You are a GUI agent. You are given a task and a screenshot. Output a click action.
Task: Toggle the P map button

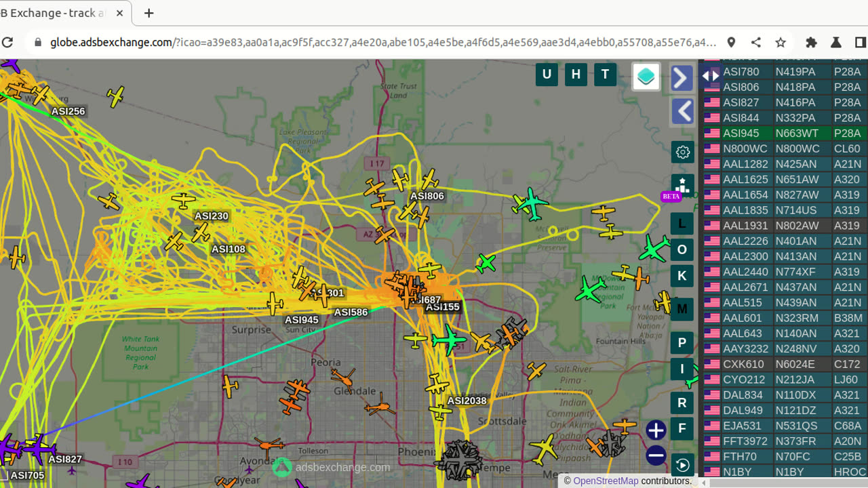pos(682,343)
